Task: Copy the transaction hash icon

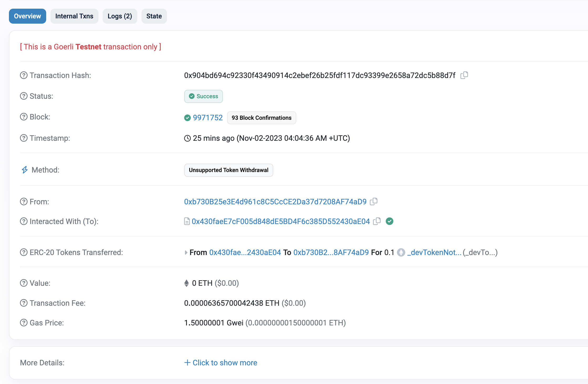Action: pyautogui.click(x=464, y=75)
